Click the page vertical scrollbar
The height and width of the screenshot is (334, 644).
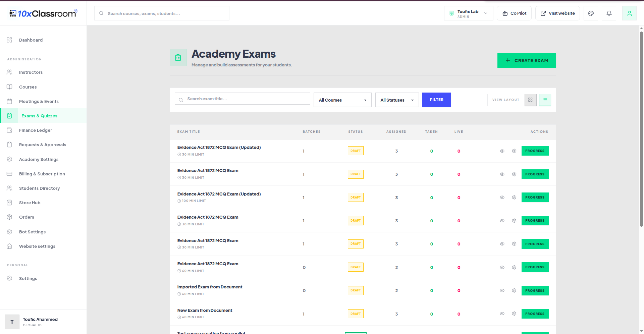pos(641,129)
